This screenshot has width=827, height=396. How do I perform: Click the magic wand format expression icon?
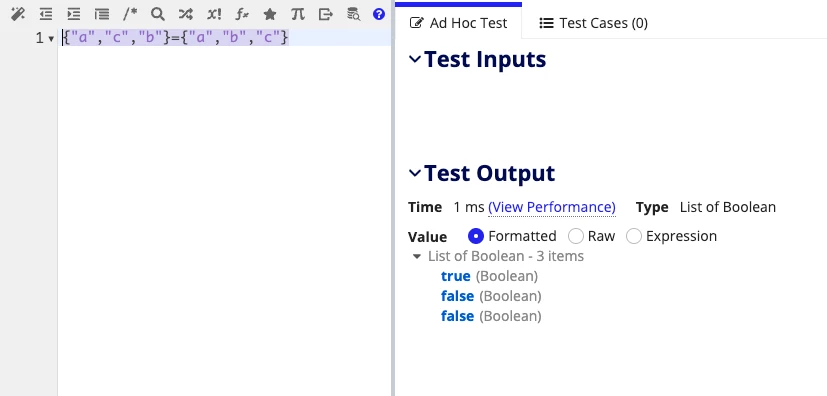click(x=18, y=14)
